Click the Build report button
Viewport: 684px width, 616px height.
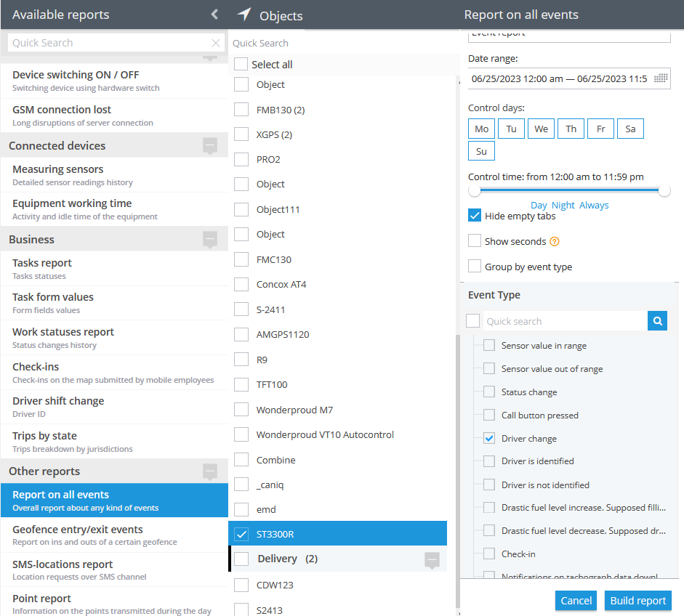(x=637, y=600)
